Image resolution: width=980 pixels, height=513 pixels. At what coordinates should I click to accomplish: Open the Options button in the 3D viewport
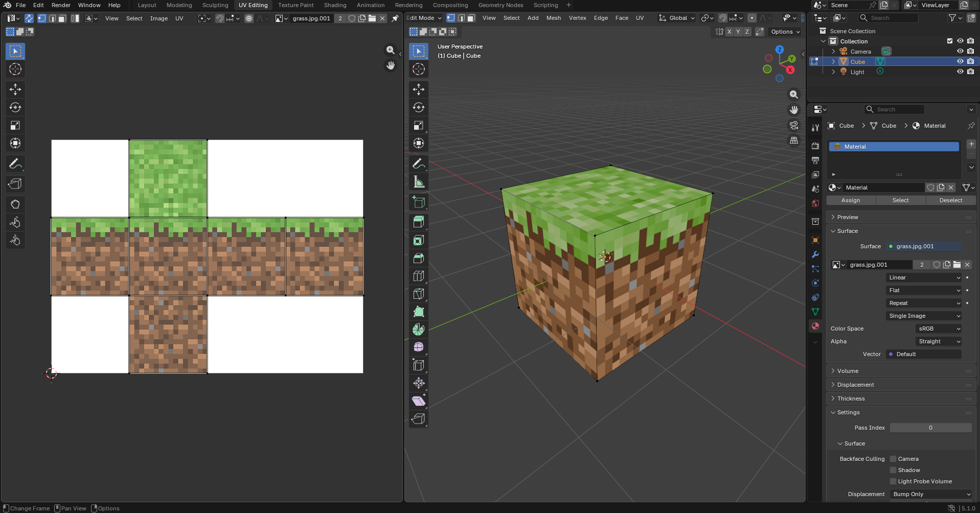785,32
